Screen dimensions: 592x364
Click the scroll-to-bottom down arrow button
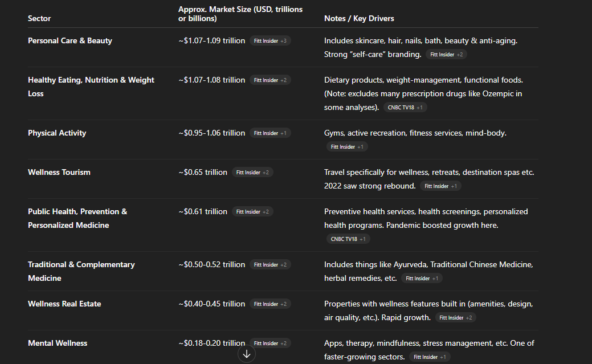(247, 354)
